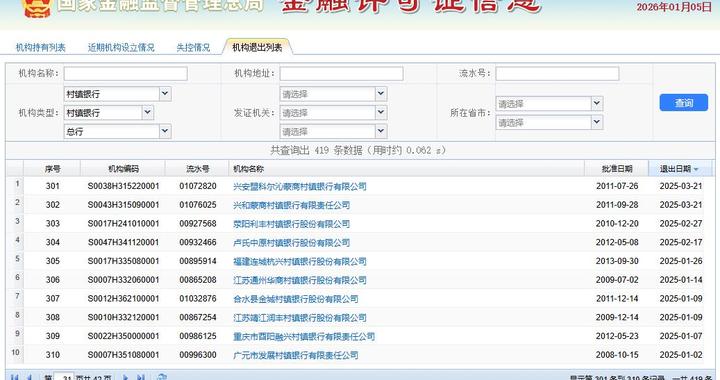Select the serial number 00867254
Image resolution: width=720 pixels, height=380 pixels.
click(197, 318)
